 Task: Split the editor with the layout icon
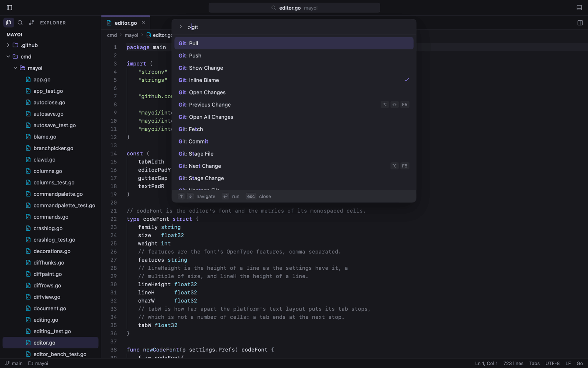coord(580,23)
